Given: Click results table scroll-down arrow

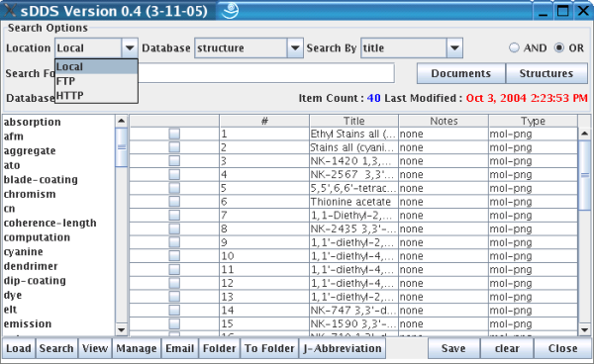Looking at the screenshot, I should point(584,329).
